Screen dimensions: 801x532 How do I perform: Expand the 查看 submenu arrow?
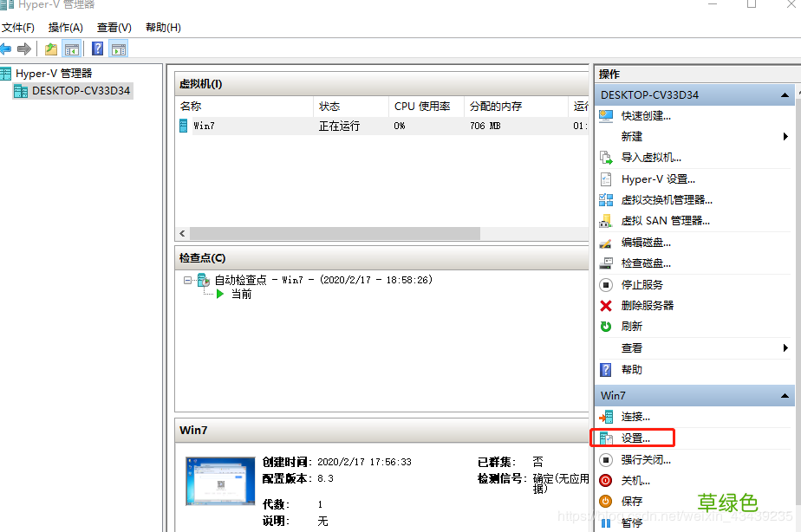786,347
